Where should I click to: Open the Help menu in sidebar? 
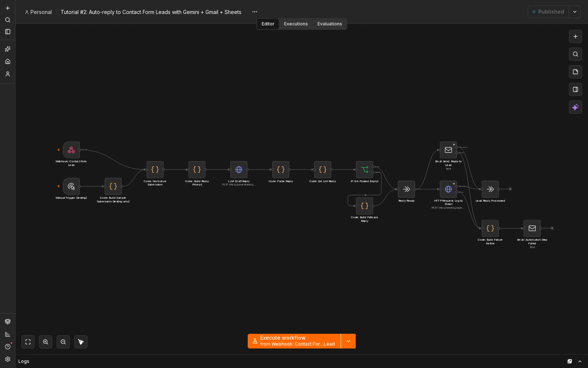[8, 347]
